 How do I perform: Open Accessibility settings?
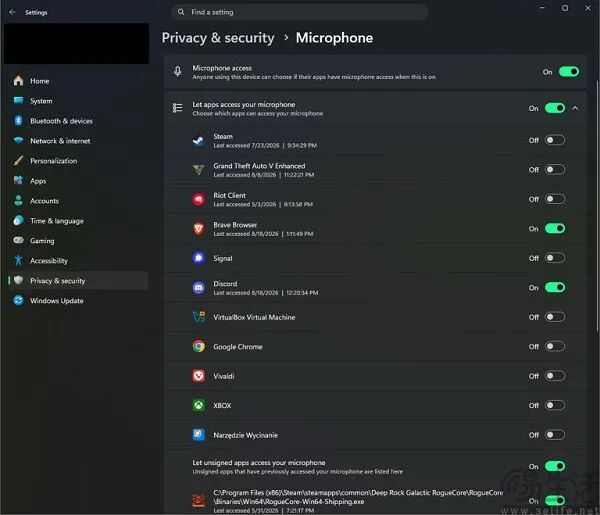click(78, 261)
